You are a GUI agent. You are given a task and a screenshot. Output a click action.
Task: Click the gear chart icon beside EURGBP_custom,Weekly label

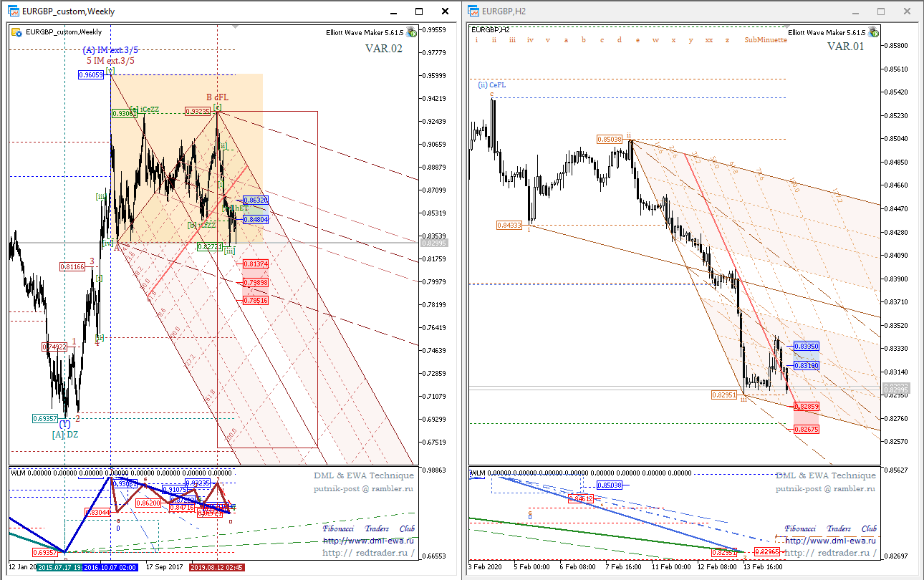[x=16, y=32]
